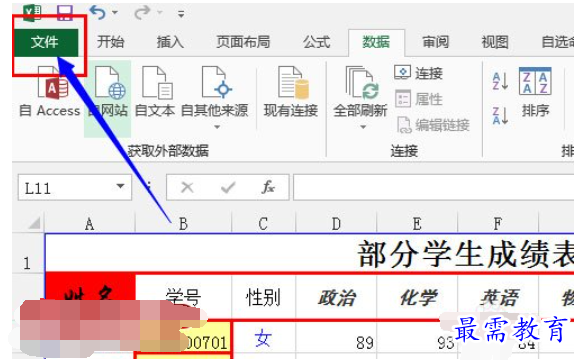Switch to the 视图 tab
Image resolution: width=576 pixels, height=361 pixels.
[495, 42]
